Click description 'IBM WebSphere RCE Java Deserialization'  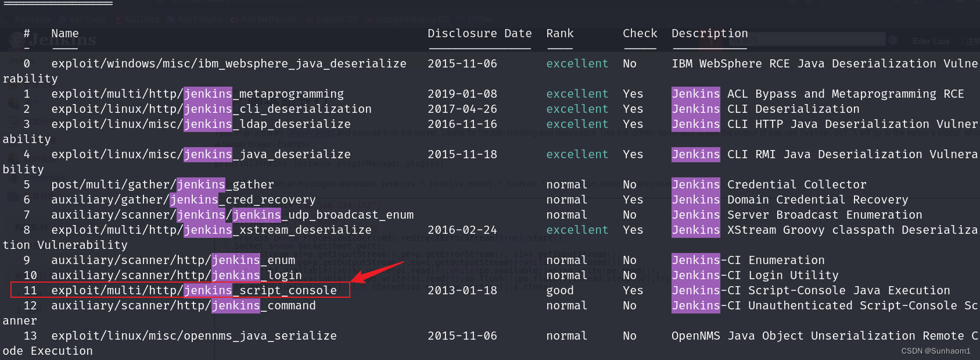804,63
